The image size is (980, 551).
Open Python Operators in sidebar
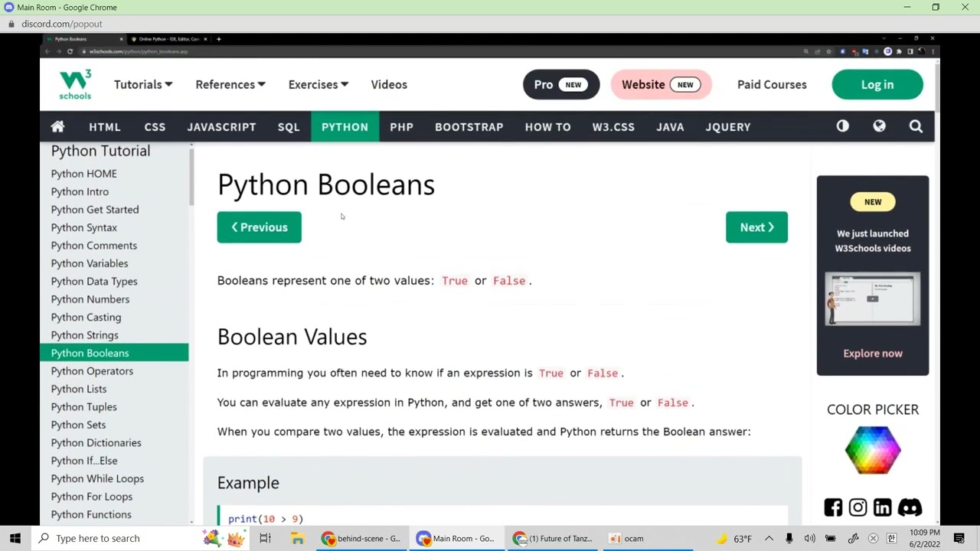(92, 371)
